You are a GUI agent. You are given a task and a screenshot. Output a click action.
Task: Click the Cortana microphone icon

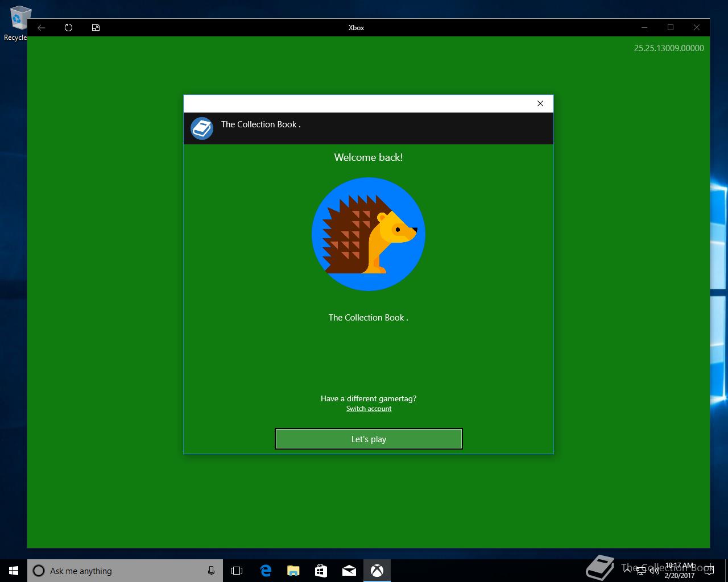(x=211, y=571)
